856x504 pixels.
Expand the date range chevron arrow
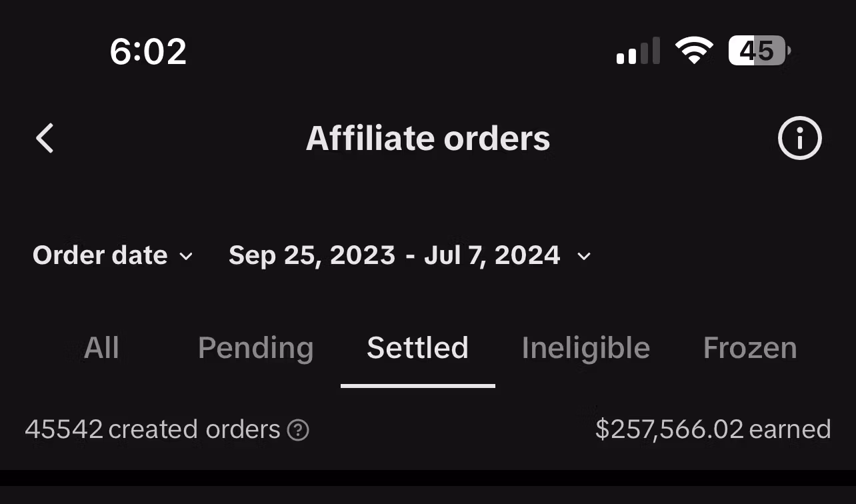(584, 256)
